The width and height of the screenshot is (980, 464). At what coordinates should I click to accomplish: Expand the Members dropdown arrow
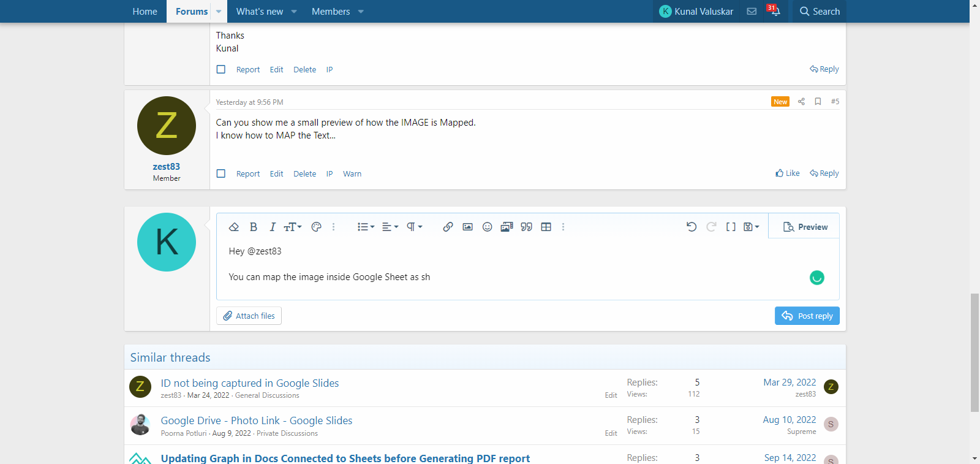click(361, 11)
